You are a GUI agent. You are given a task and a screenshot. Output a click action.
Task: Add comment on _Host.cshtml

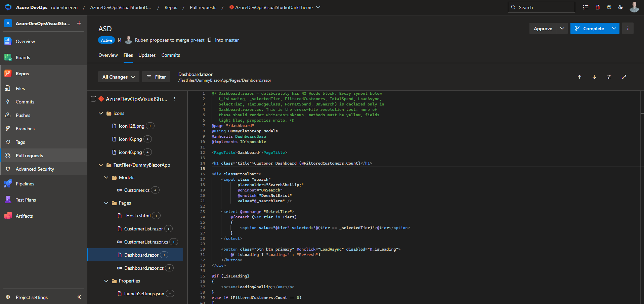click(156, 216)
